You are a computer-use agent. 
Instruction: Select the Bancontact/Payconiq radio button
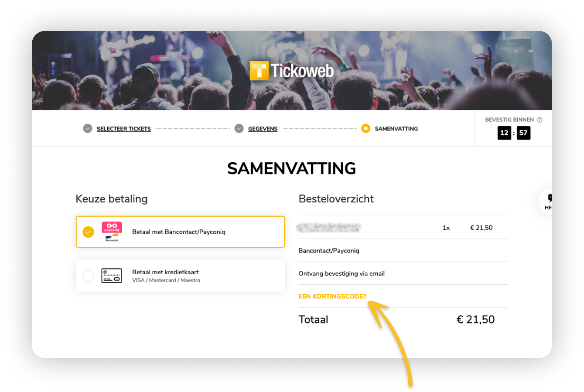(88, 232)
